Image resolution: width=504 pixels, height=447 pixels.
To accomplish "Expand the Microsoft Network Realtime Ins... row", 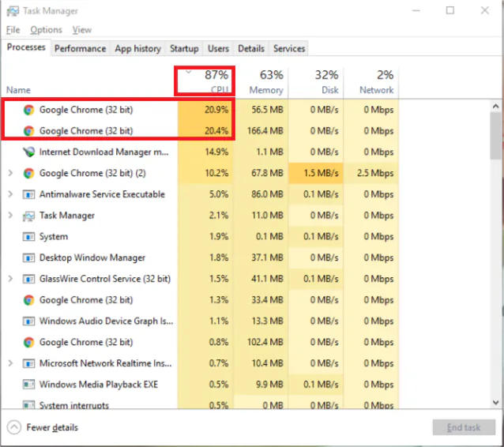I will (x=10, y=363).
